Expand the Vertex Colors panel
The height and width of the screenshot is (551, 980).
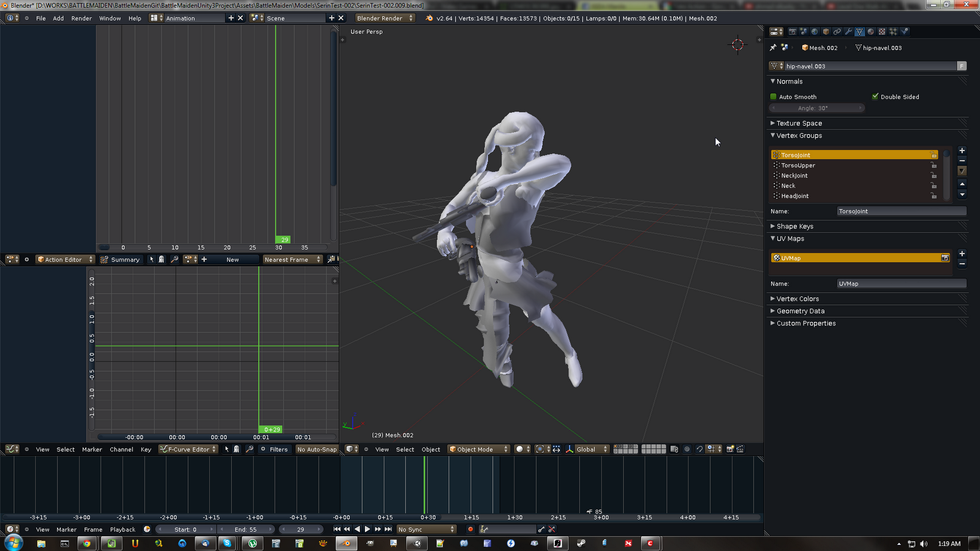click(x=797, y=299)
